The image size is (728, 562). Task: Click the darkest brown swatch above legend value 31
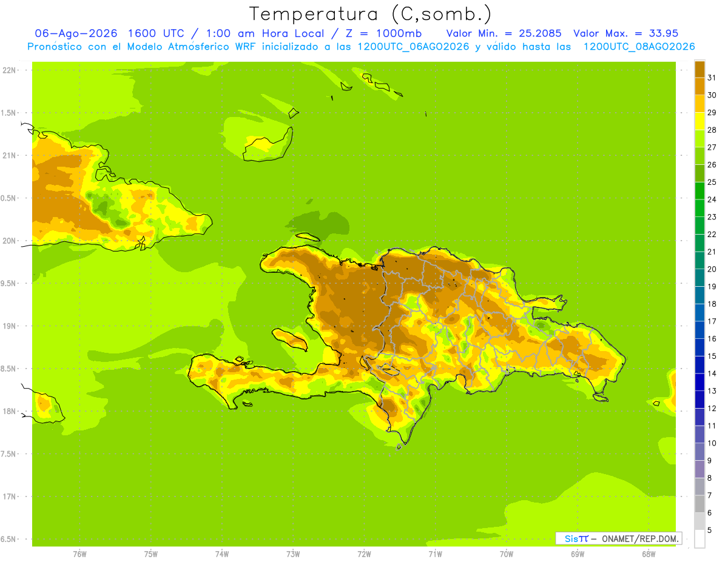click(x=699, y=69)
